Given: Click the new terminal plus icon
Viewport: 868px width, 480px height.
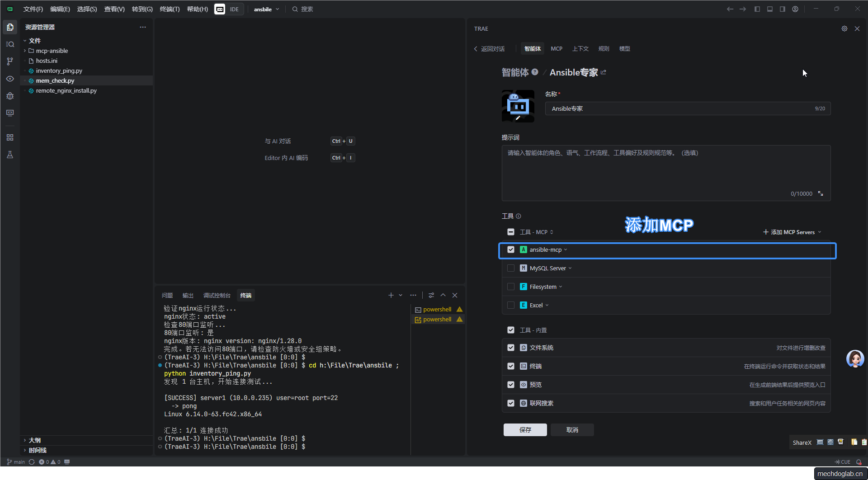Looking at the screenshot, I should click(391, 295).
